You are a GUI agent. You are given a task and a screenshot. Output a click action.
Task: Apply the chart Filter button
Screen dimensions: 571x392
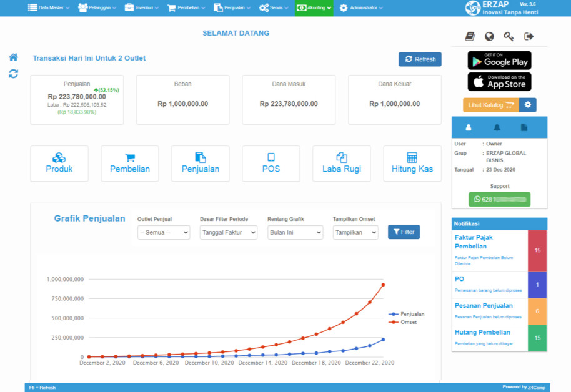(404, 232)
